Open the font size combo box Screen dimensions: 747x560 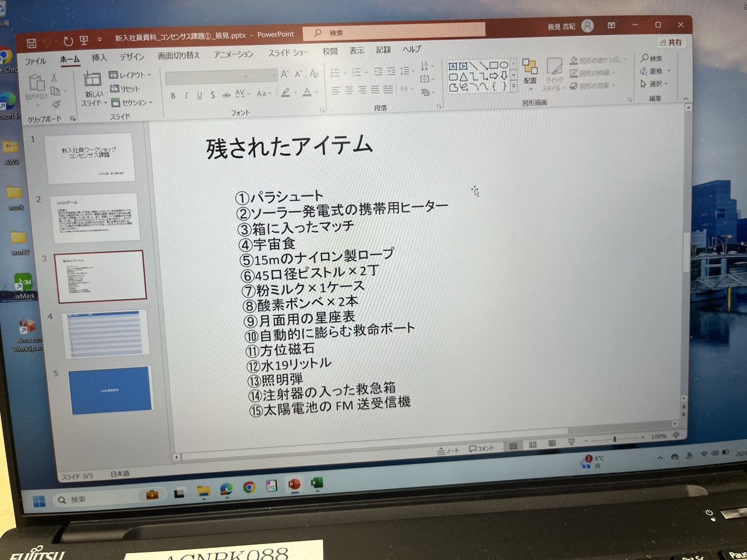click(x=264, y=76)
